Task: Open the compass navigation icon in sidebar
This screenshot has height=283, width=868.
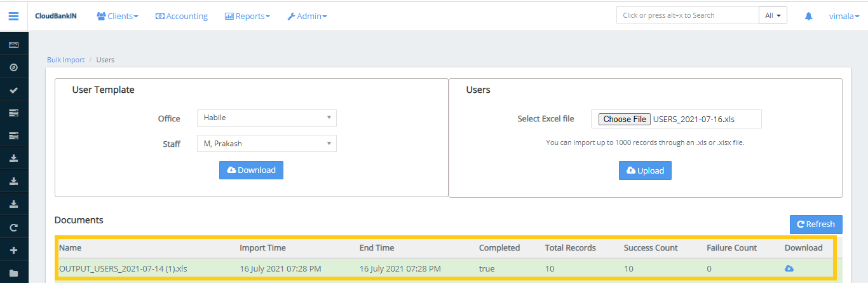Action: point(13,67)
